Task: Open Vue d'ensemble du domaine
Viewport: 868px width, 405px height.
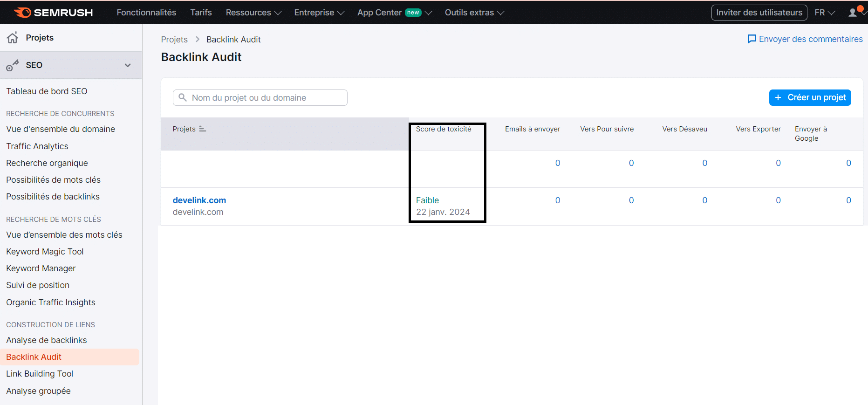Action: click(x=61, y=129)
